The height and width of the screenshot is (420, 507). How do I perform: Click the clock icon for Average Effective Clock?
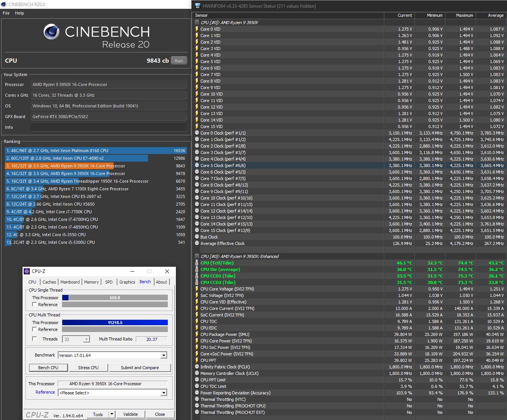coord(197,243)
